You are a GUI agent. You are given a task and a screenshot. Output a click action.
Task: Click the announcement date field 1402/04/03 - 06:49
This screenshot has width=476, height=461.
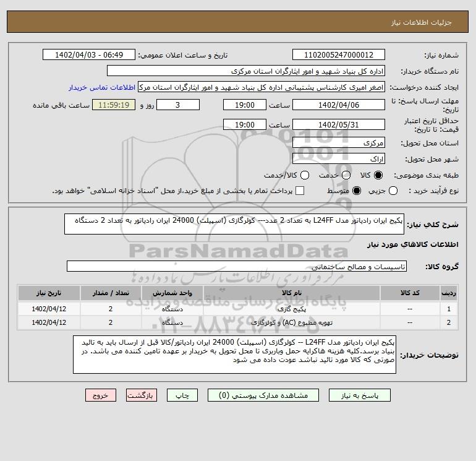pos(89,55)
